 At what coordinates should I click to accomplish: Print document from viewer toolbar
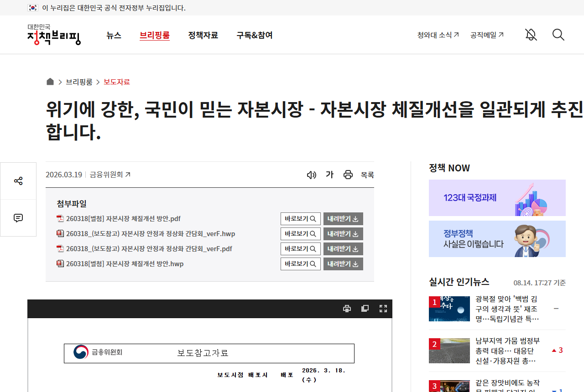[347, 309]
